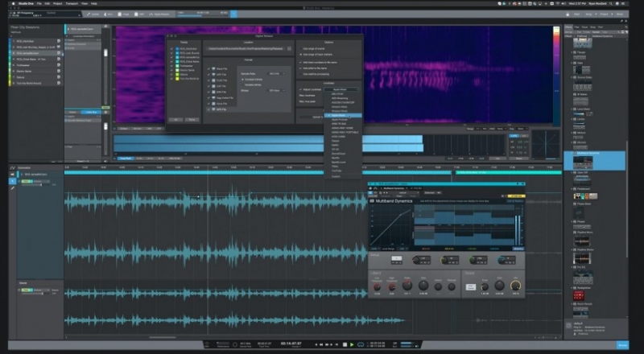Toggle the Ogg Vorbis File checkbox

(208, 98)
